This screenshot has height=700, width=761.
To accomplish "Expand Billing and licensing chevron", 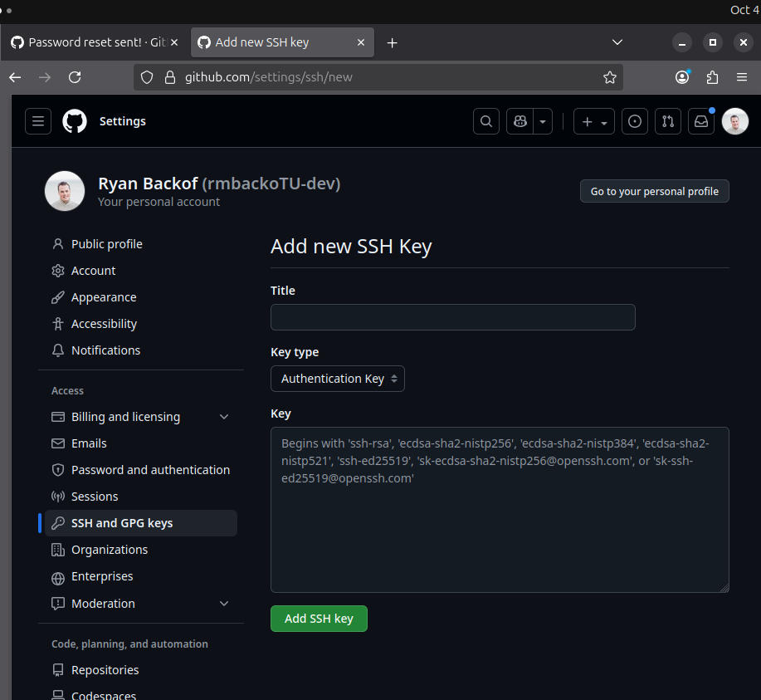I will tap(224, 417).
